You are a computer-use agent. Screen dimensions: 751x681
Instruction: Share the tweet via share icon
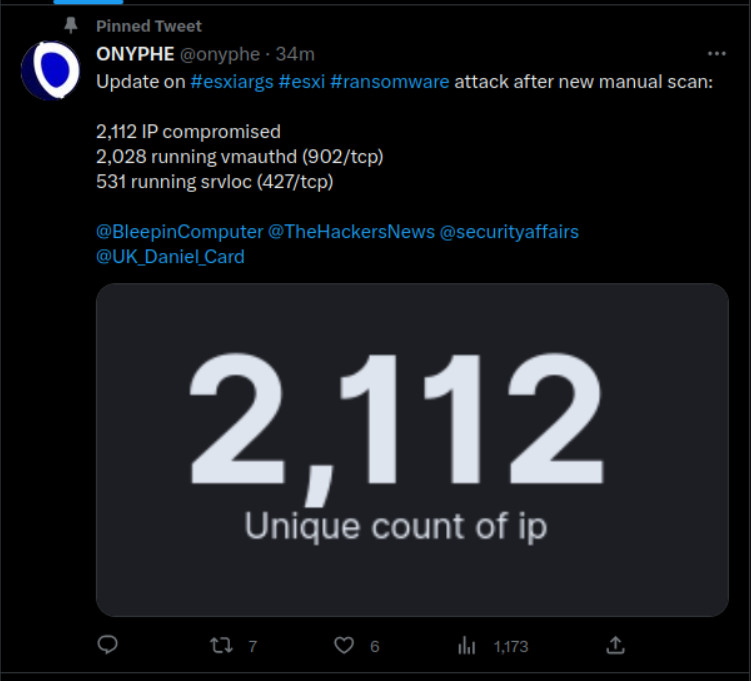point(616,645)
